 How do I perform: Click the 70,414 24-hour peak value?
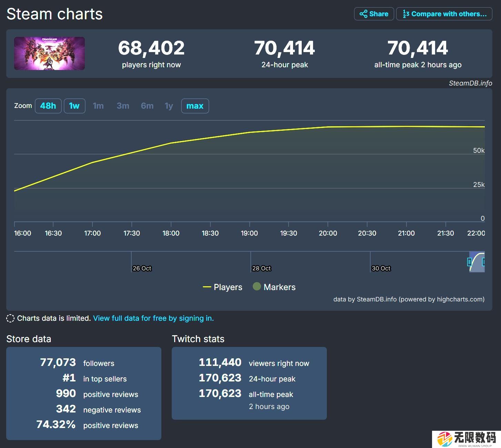[284, 48]
